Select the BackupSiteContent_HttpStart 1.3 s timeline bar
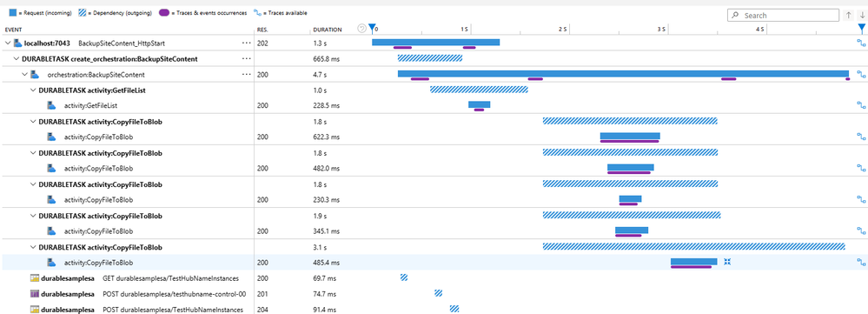Viewport: 868px width, 314px height. click(x=435, y=42)
